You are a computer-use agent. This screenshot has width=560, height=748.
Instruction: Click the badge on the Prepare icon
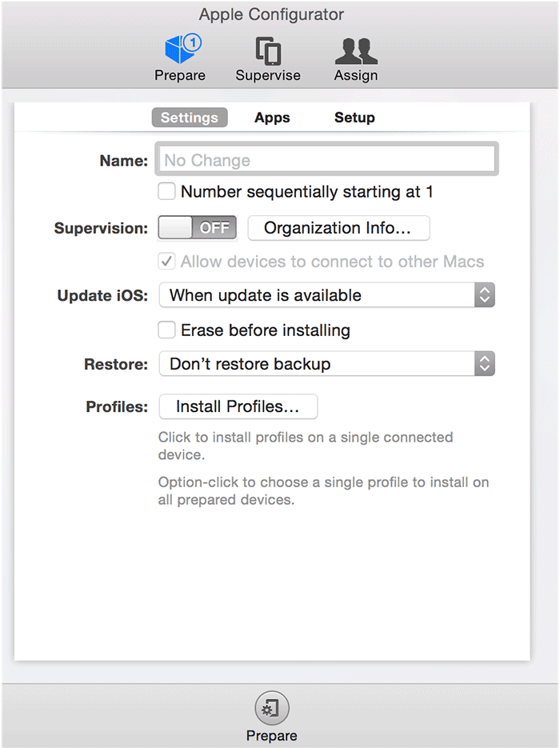point(193,42)
